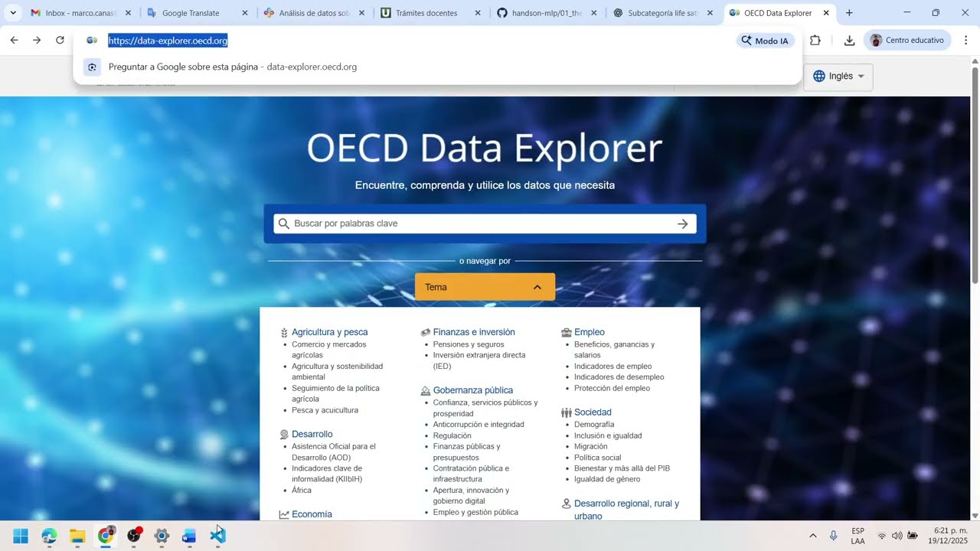Close the OECD Data Explorer tab
Screen dimensions: 980x551
[x=826, y=13]
